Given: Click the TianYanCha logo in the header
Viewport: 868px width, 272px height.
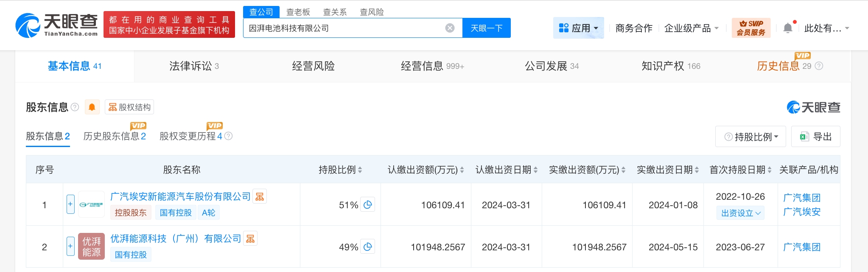Looking at the screenshot, I should coord(56,25).
